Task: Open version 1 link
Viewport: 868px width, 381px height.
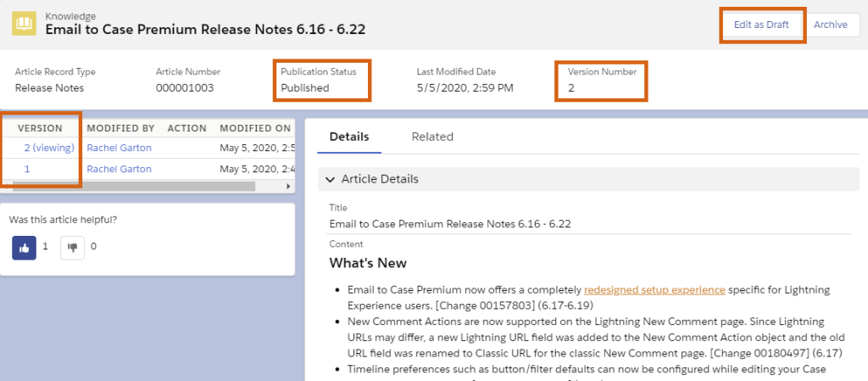Action: click(x=27, y=169)
